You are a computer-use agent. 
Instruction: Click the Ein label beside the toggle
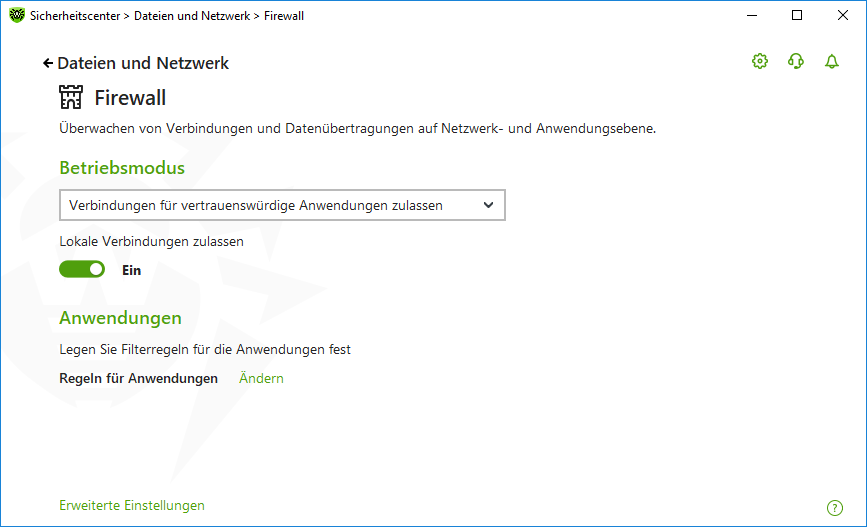pyautogui.click(x=132, y=270)
